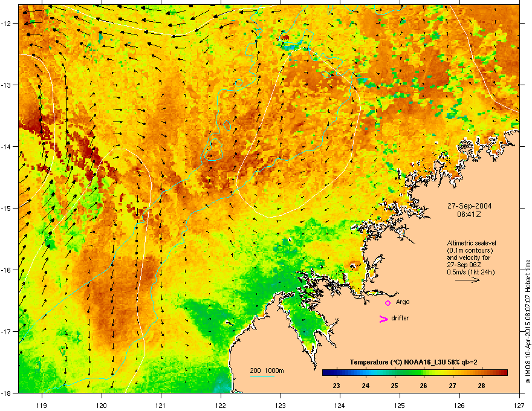Click the colorbar value 26

[423, 386]
